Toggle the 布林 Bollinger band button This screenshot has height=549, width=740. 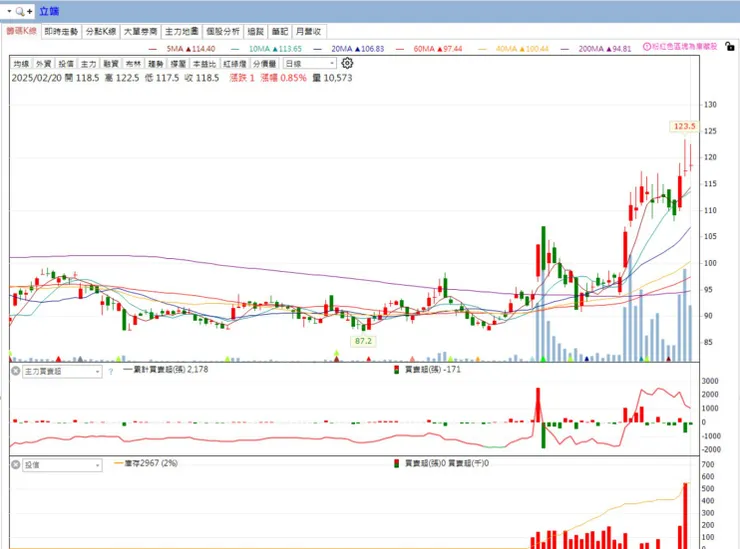(x=133, y=64)
